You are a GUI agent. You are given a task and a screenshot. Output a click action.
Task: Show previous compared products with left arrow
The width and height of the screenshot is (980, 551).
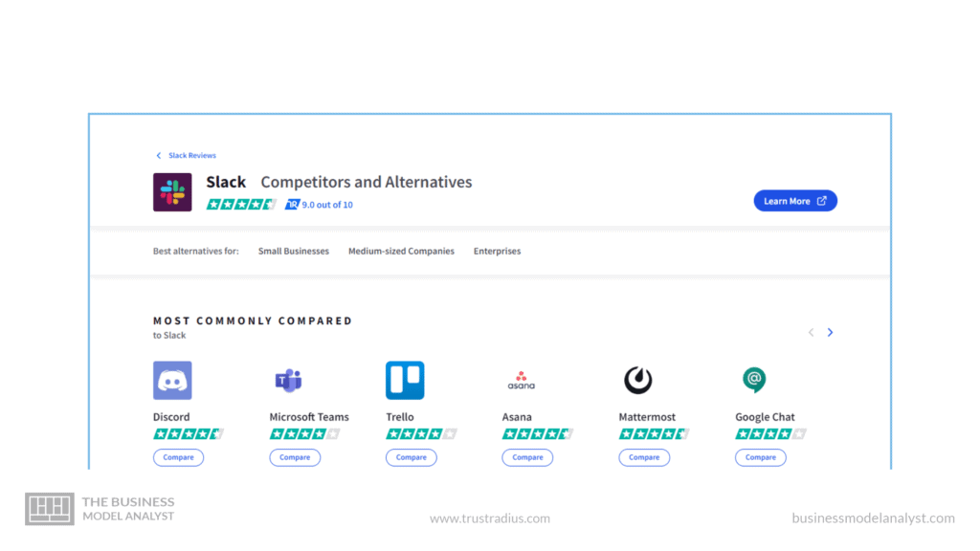click(x=812, y=332)
